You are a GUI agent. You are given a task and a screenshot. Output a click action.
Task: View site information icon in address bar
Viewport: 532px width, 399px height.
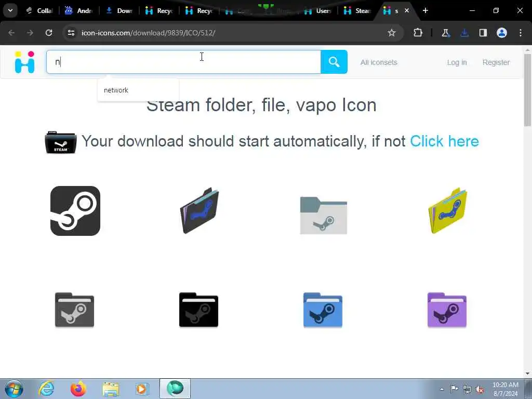click(71, 33)
